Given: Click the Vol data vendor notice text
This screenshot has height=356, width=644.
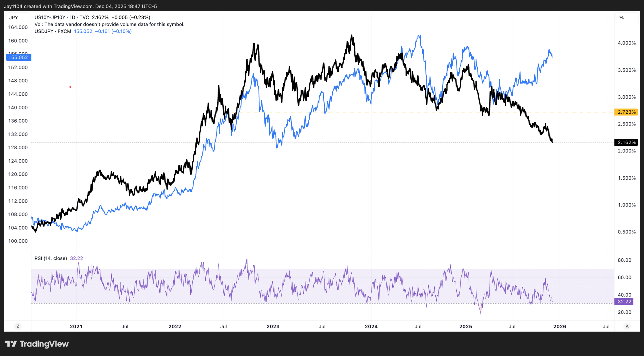Looking at the screenshot, I should (x=109, y=24).
